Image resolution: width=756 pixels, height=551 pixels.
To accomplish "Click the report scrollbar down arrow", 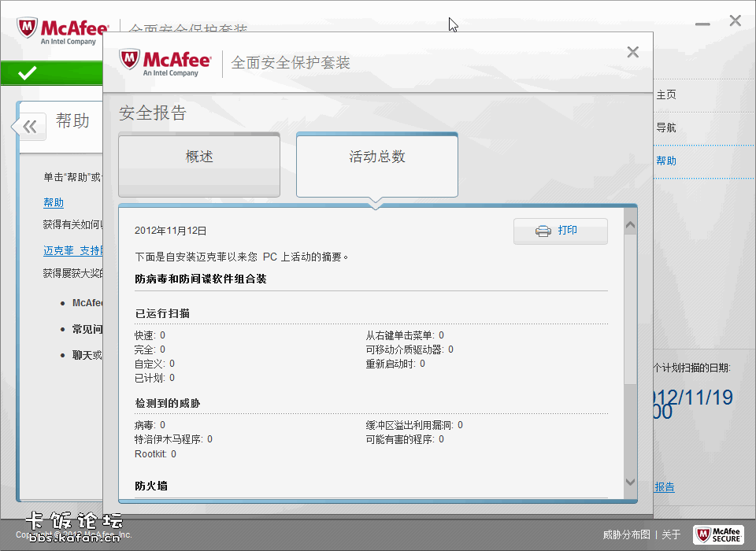I will [x=630, y=482].
